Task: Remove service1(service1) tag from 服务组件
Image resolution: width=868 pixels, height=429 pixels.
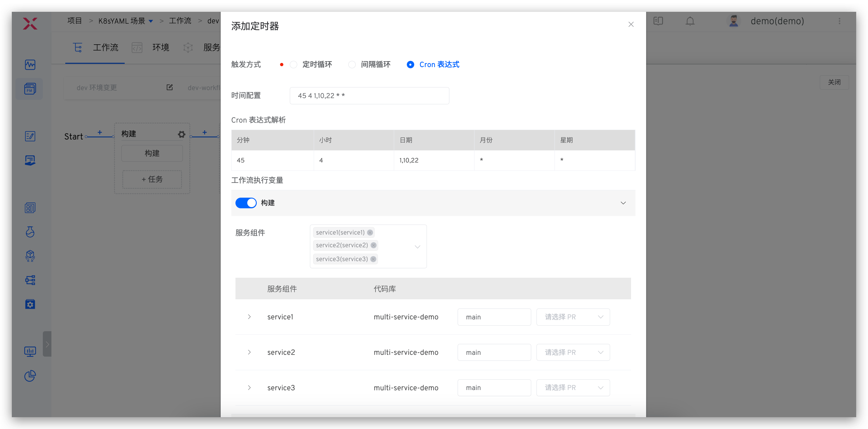Action: point(370,233)
